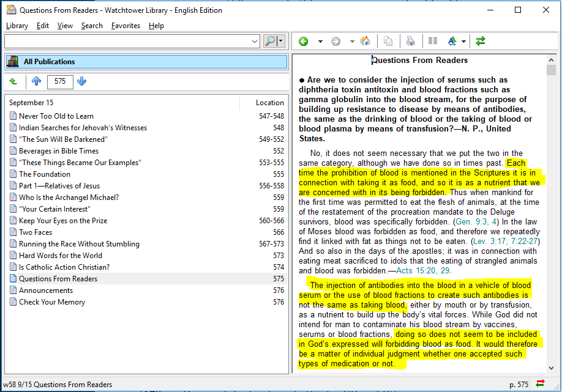Click the article pane vertical scrollbar thumb
Screen dimensions: 562x392
click(x=551, y=70)
